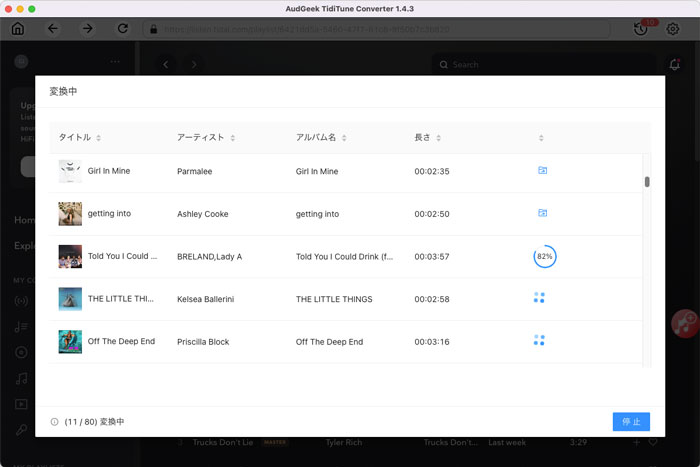Favorite Trucks Don't Lie heart icon

coord(653,442)
